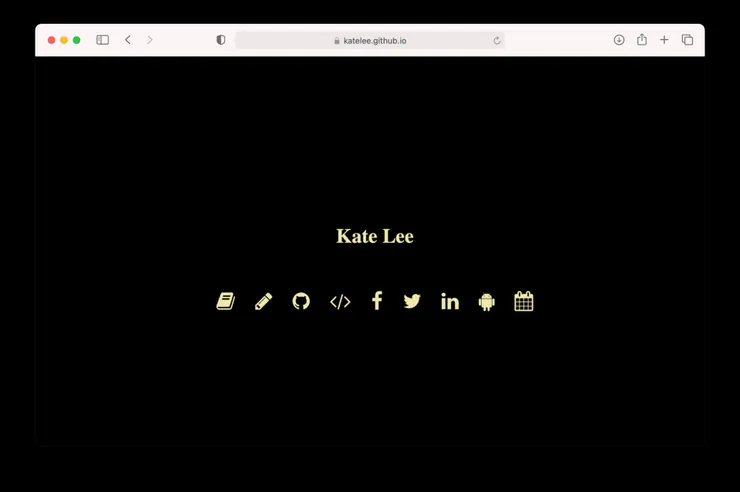Show the Safari downloads
This screenshot has height=492, width=740.
619,40
